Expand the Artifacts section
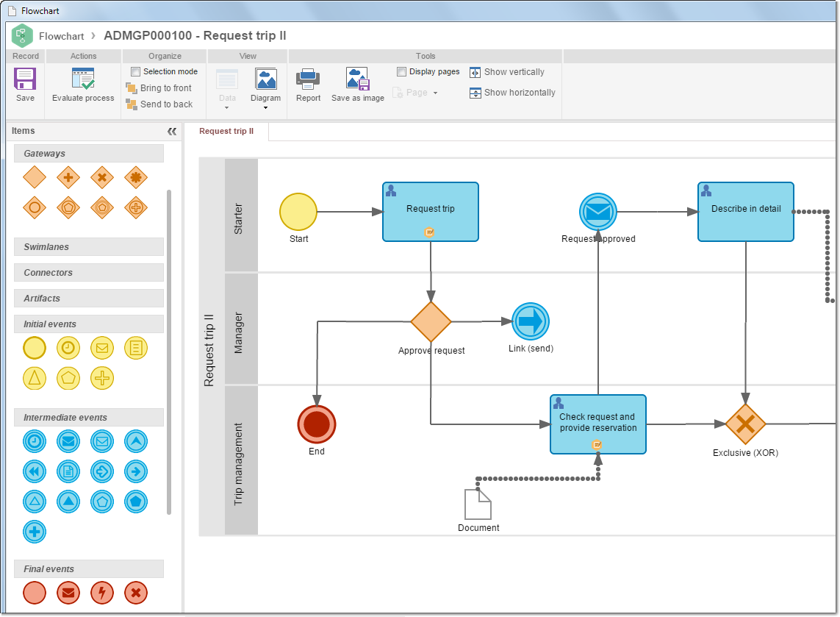 point(88,298)
